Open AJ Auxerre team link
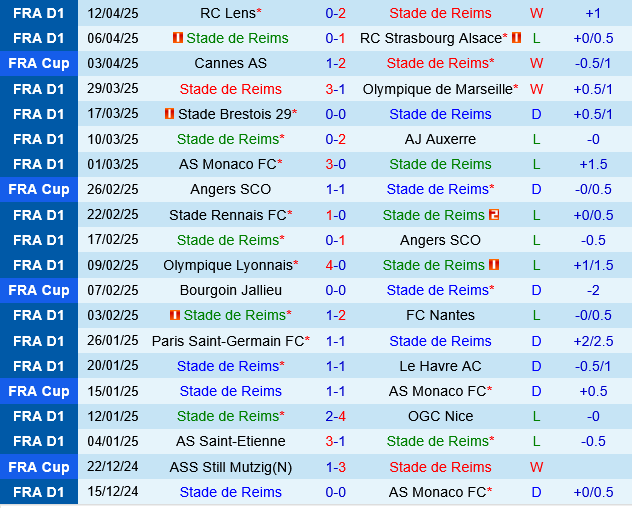632x508 pixels. (x=440, y=139)
